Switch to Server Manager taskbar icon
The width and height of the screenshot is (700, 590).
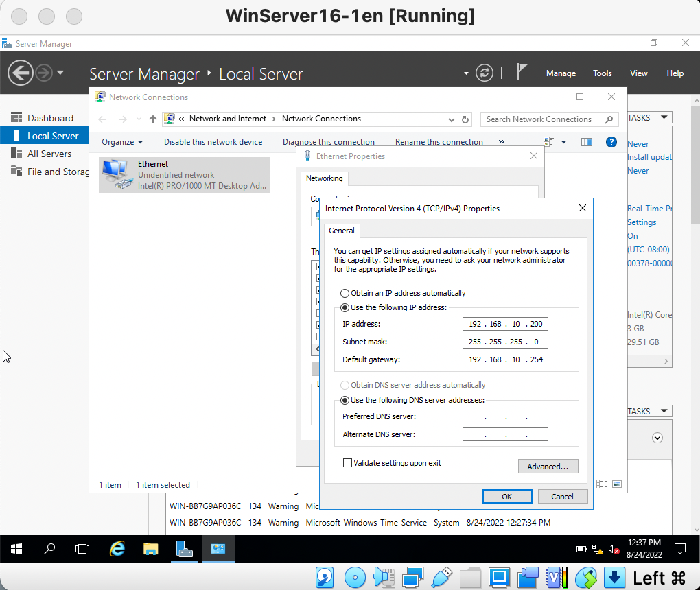(184, 549)
